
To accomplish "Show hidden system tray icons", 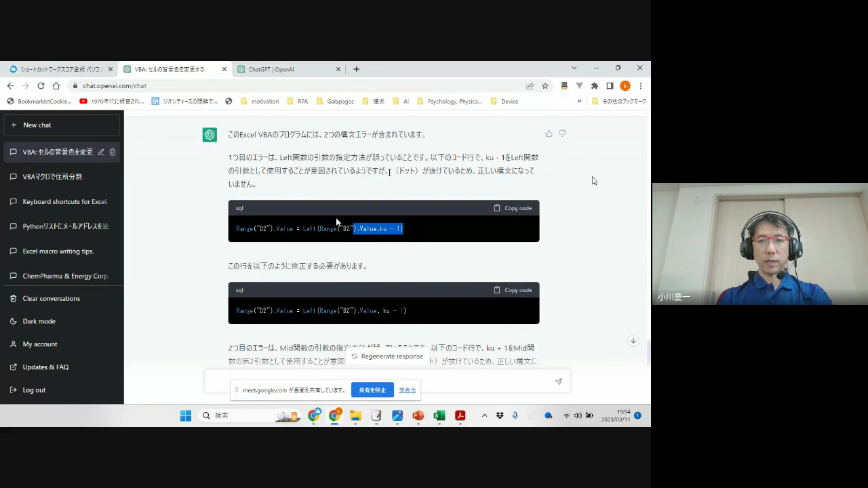I will point(484,415).
